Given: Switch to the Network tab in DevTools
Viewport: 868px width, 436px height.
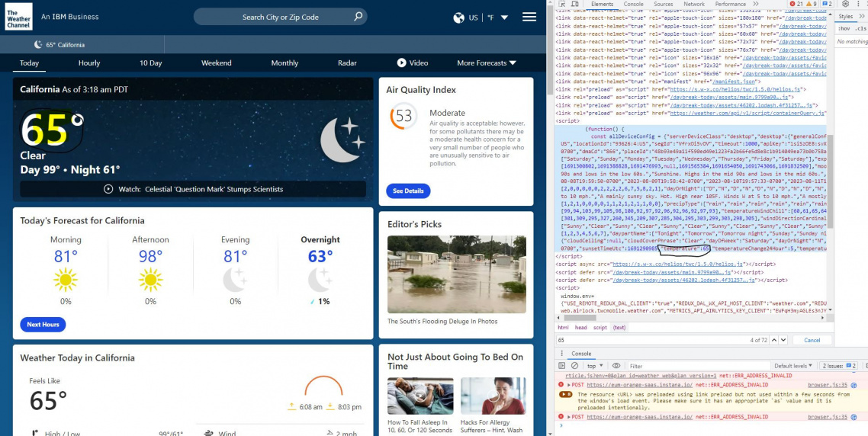Looking at the screenshot, I should pyautogui.click(x=694, y=4).
